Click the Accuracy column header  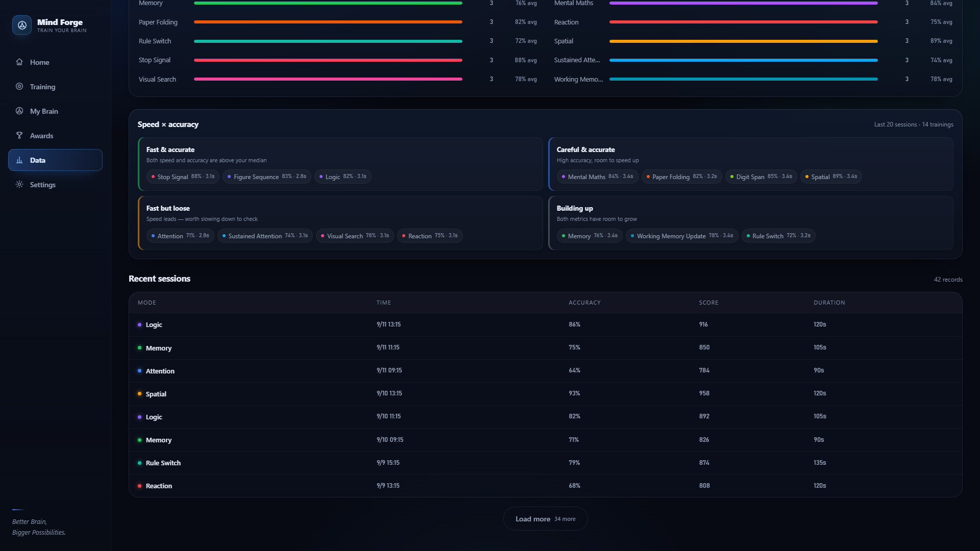point(584,303)
